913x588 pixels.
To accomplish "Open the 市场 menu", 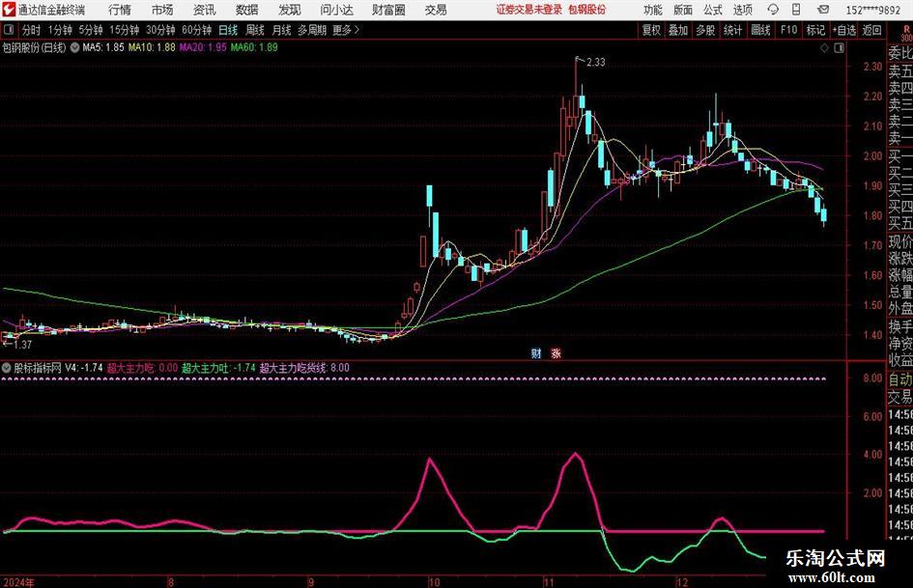I will click(x=162, y=10).
